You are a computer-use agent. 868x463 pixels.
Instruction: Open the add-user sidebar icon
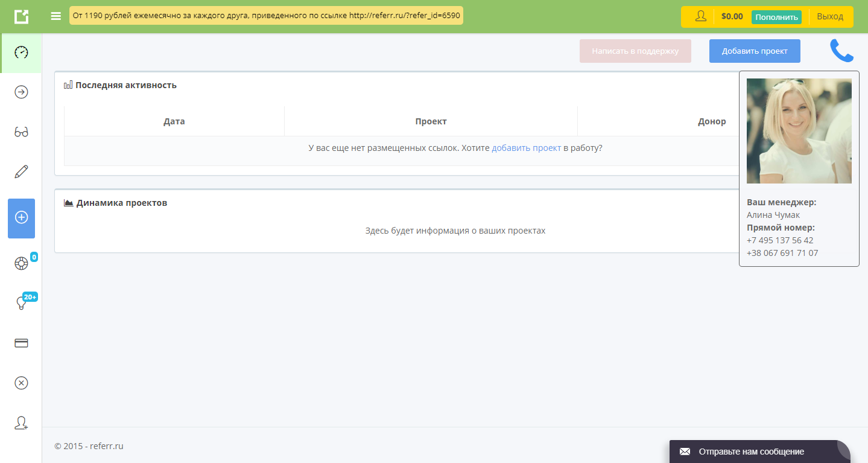[x=21, y=423]
